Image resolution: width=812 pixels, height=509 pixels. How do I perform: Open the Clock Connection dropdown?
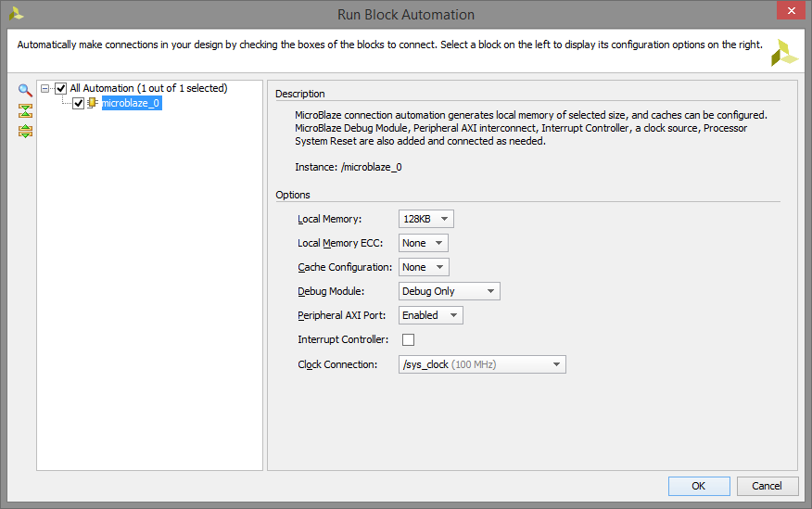(x=482, y=364)
